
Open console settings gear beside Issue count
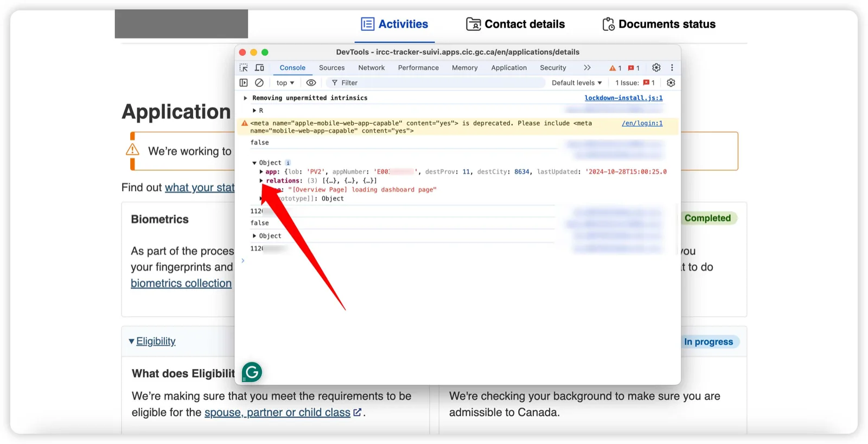point(671,83)
